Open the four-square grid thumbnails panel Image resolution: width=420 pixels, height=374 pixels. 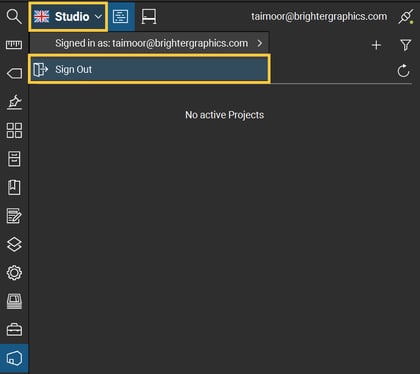14,130
